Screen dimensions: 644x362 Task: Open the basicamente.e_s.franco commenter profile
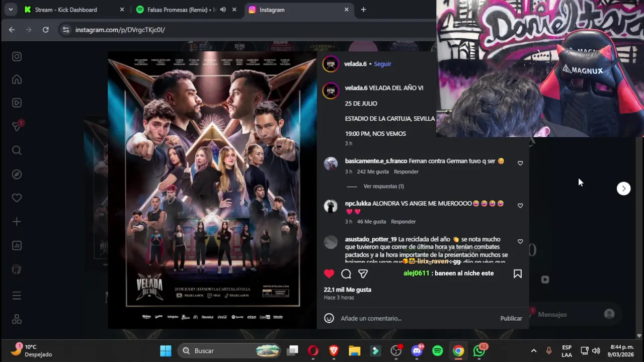pyautogui.click(x=376, y=161)
